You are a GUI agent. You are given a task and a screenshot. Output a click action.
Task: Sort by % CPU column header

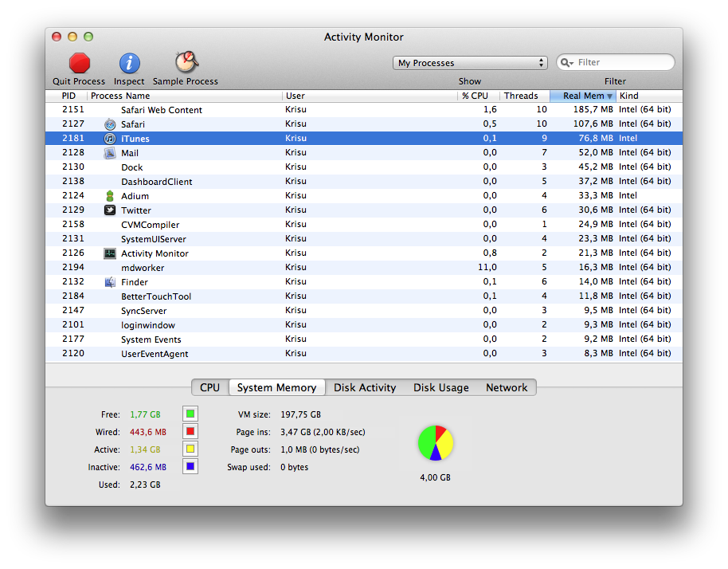tap(478, 96)
